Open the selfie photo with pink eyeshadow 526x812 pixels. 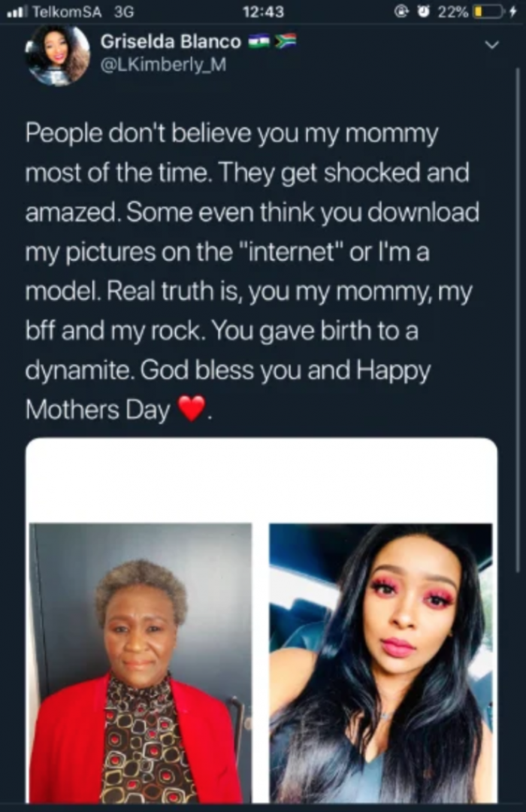point(381,663)
